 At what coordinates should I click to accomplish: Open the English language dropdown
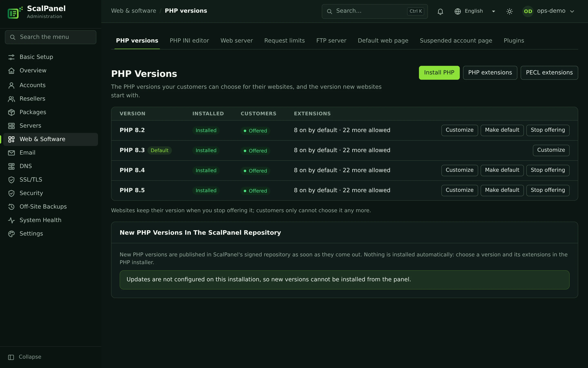(475, 11)
